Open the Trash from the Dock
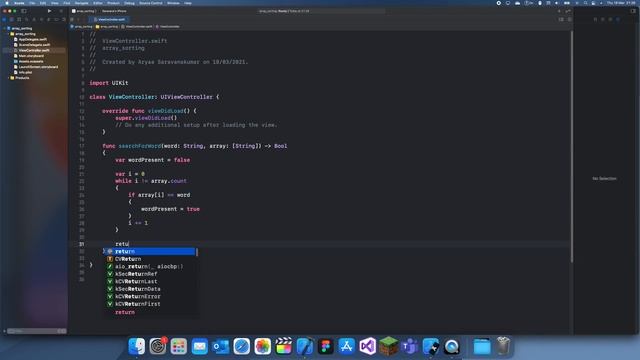The image size is (640, 360). pos(503,347)
